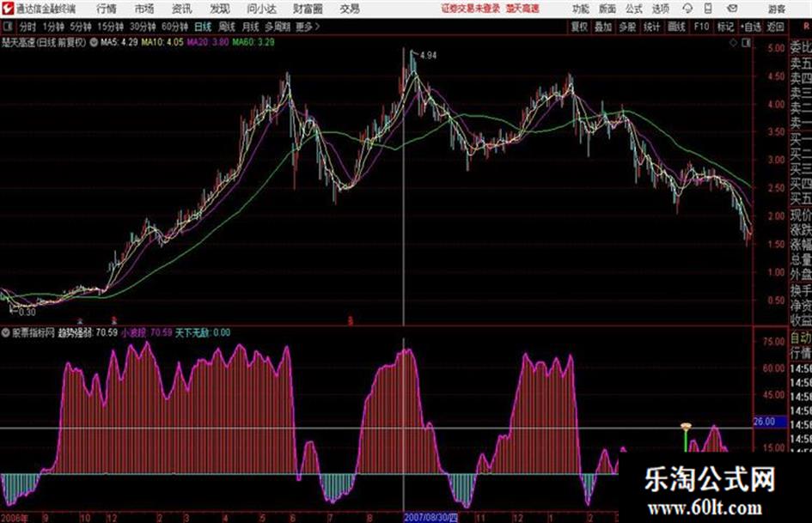Click the 标记 mark toolbar button
The height and width of the screenshot is (523, 812).
(x=725, y=27)
